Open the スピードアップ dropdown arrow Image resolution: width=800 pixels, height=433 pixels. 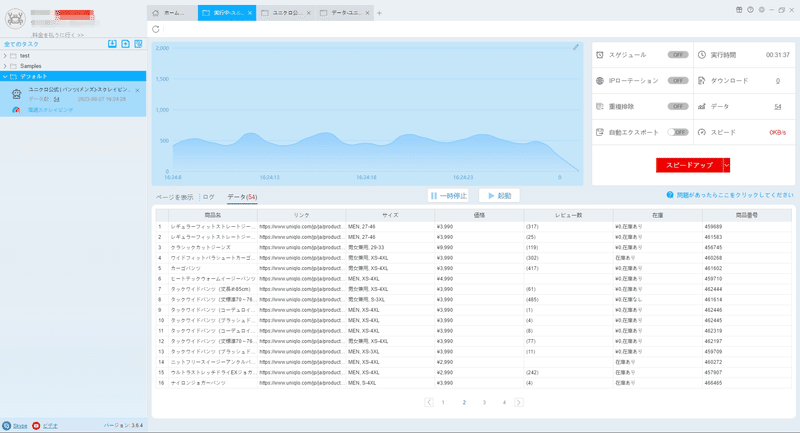click(727, 165)
